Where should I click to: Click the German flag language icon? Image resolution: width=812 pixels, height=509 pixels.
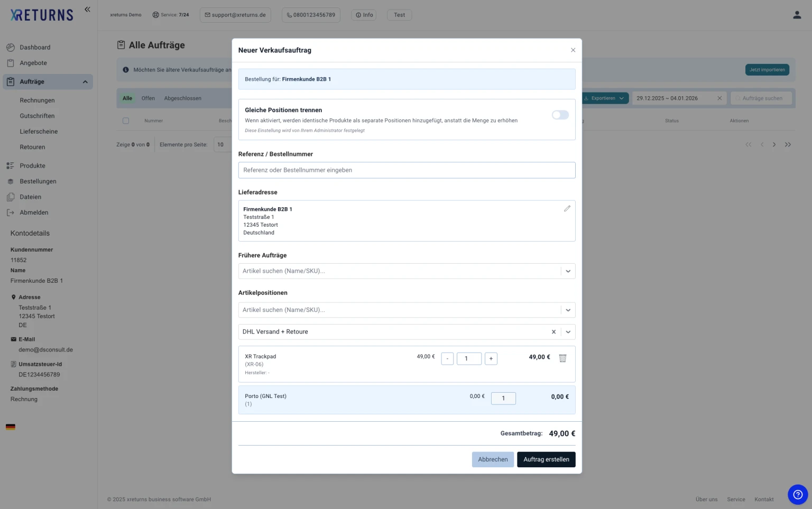click(x=11, y=427)
